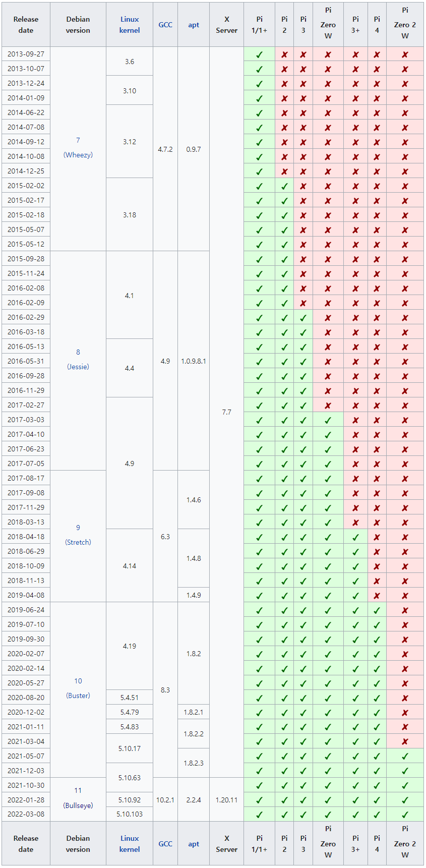Select release date 2016-02-29
426x868 pixels.
pyautogui.click(x=26, y=317)
